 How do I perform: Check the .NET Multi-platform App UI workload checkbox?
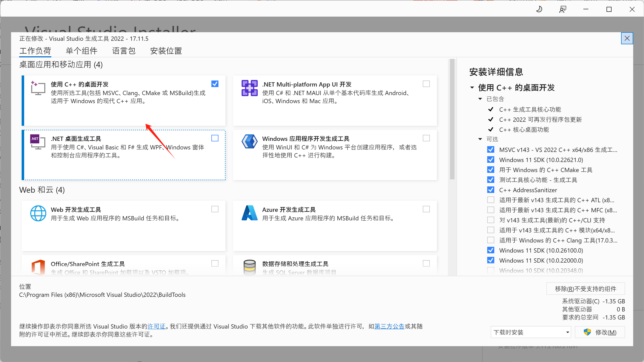(426, 84)
